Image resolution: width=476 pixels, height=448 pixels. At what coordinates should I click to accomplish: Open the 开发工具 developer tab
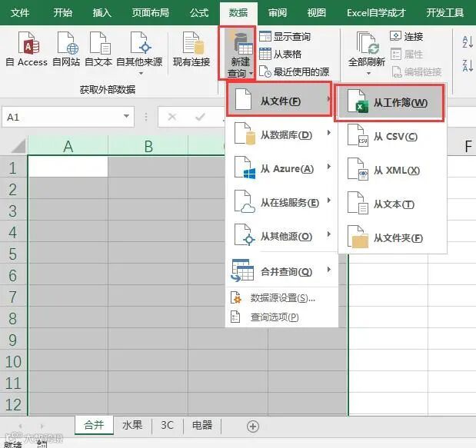pyautogui.click(x=445, y=13)
